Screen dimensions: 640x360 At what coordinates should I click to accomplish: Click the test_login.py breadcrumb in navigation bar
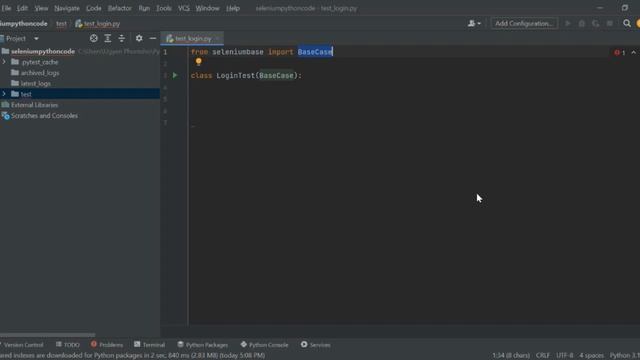point(98,24)
